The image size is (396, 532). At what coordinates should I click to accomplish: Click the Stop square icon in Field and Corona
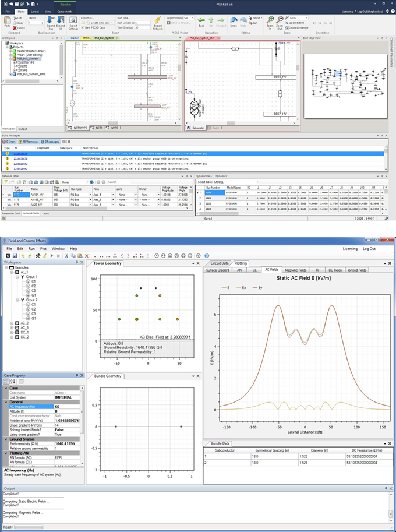click(x=58, y=256)
